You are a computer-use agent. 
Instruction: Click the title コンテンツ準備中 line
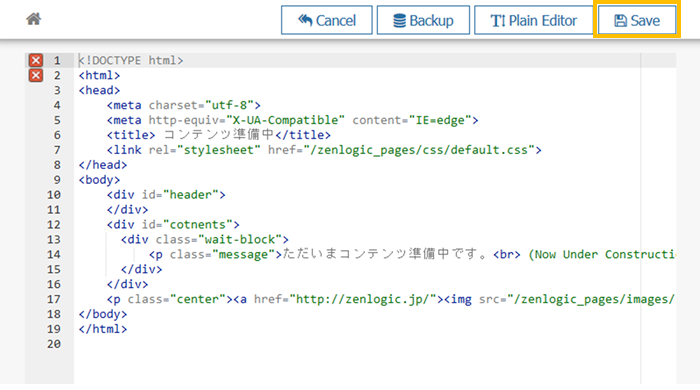click(219, 135)
